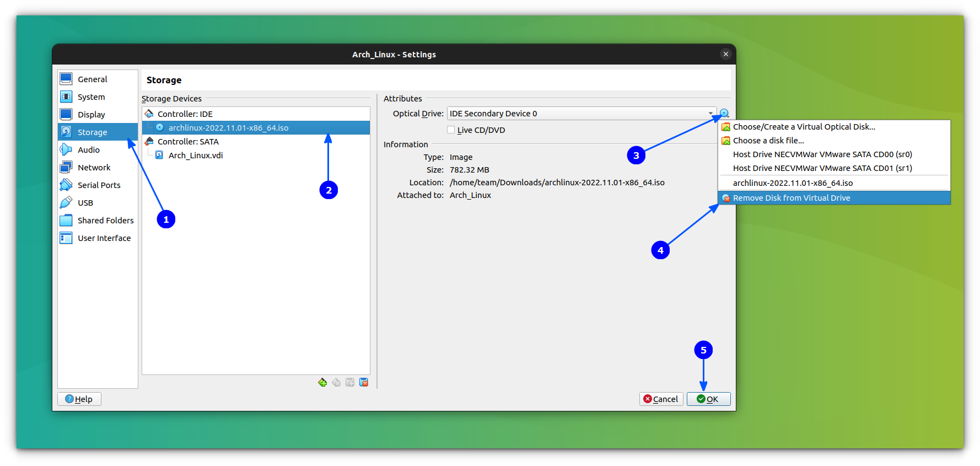The width and height of the screenshot is (980, 466).
Task: Select Controller: SATA in storage tree
Action: point(188,142)
